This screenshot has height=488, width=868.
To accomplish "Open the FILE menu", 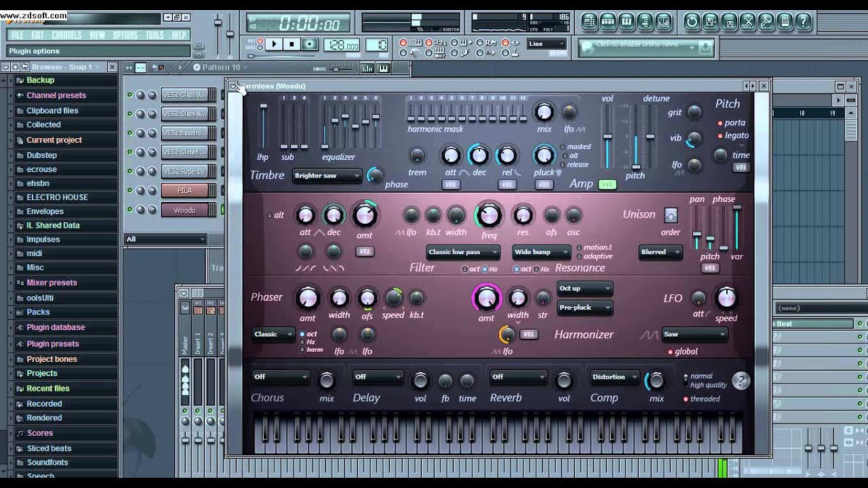I will click(18, 35).
